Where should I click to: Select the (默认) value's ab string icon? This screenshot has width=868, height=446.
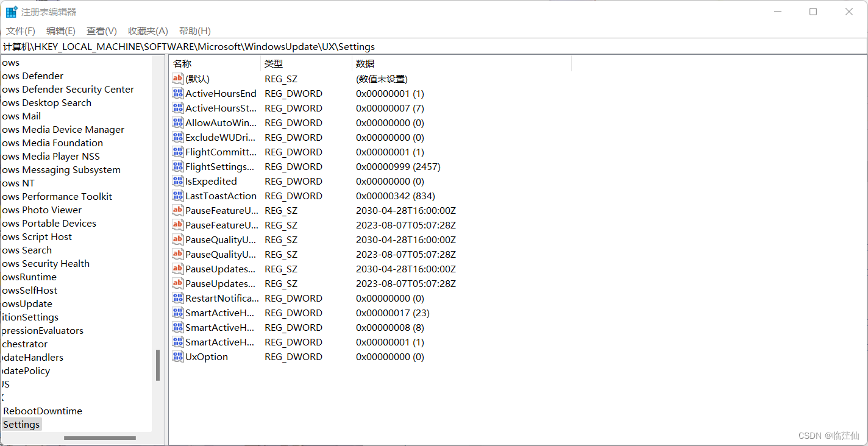point(178,79)
